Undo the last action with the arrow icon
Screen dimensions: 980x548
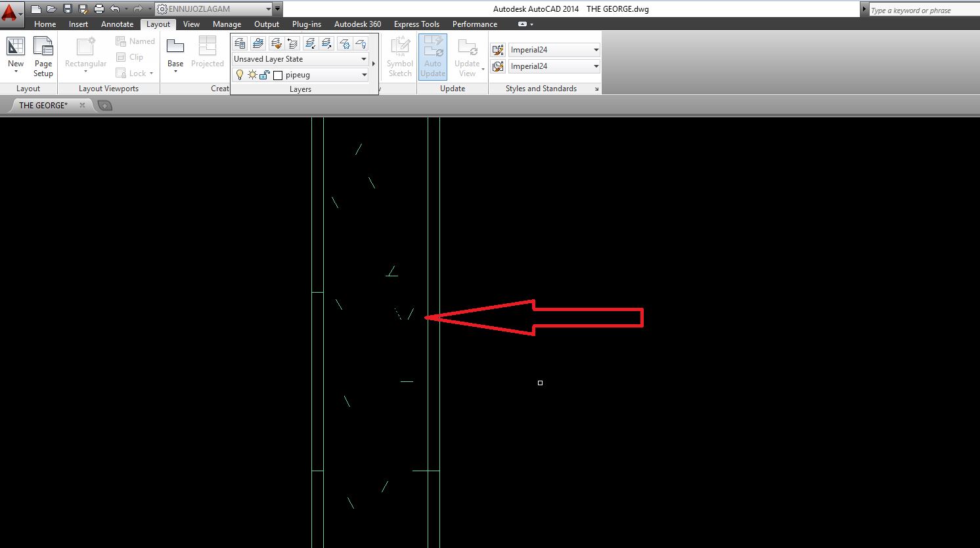[115, 9]
